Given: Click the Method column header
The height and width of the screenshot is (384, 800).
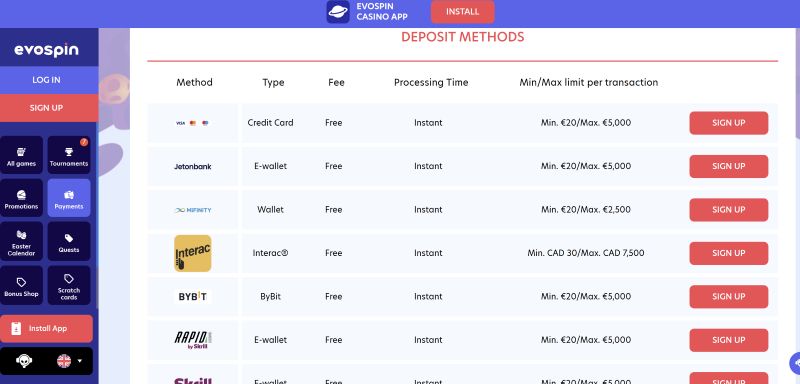Looking at the screenshot, I should (x=194, y=82).
